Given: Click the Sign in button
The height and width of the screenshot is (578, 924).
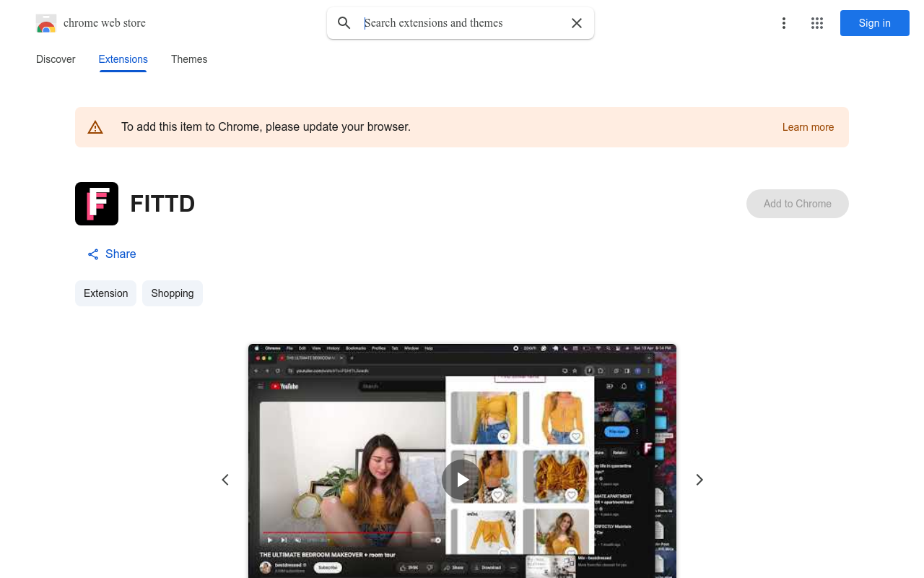Looking at the screenshot, I should tap(875, 23).
